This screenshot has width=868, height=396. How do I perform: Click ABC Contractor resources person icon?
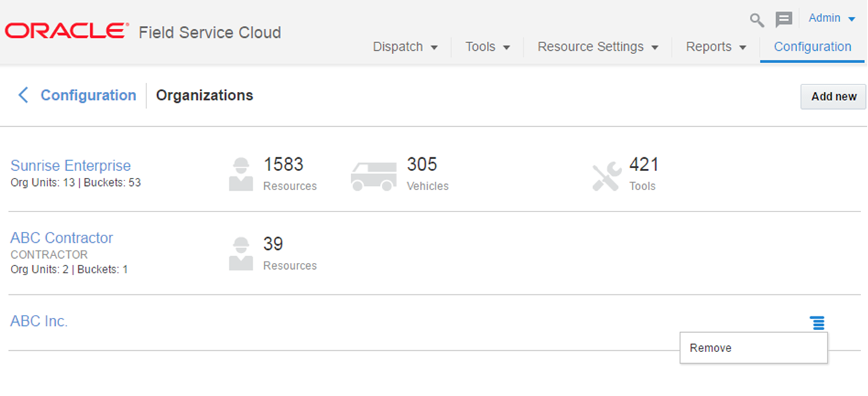pyautogui.click(x=241, y=254)
